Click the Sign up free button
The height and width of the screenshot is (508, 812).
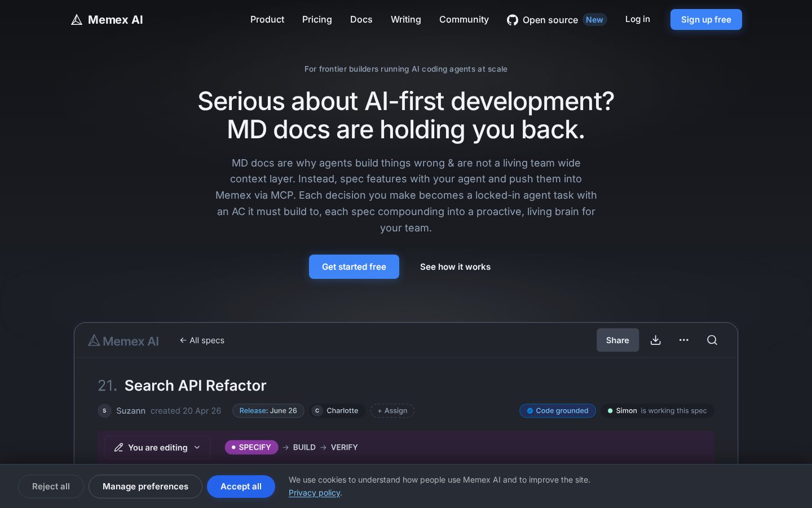click(x=706, y=19)
